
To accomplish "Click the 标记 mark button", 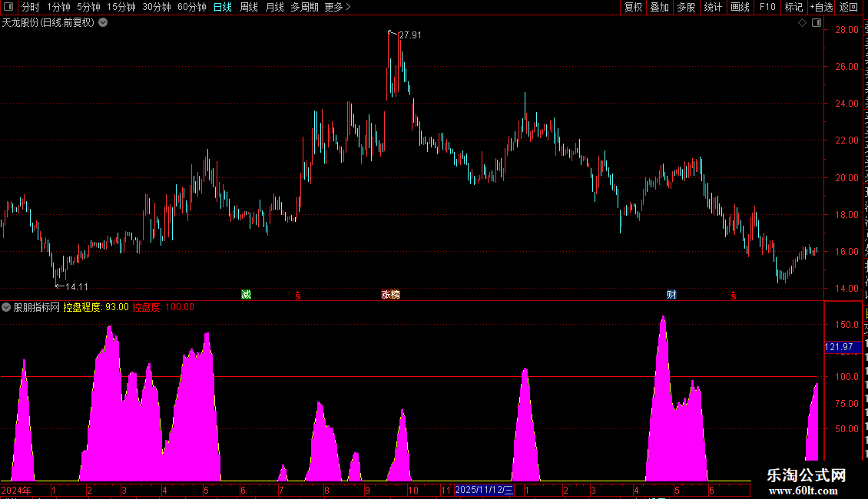I will 793,7.
